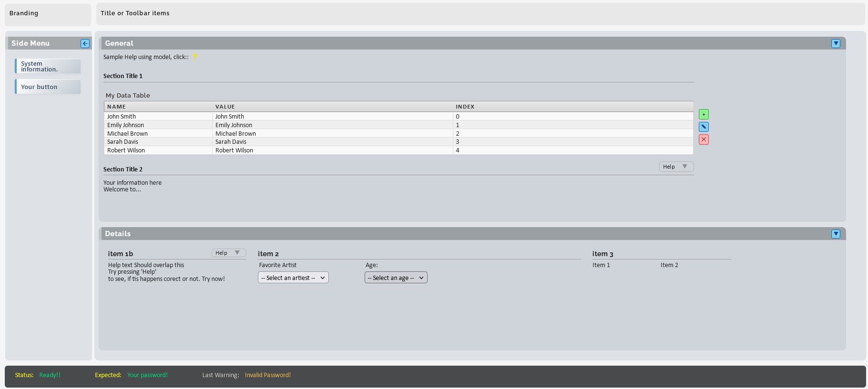
Task: Open the Favorite Artist dropdown
Action: tap(293, 278)
